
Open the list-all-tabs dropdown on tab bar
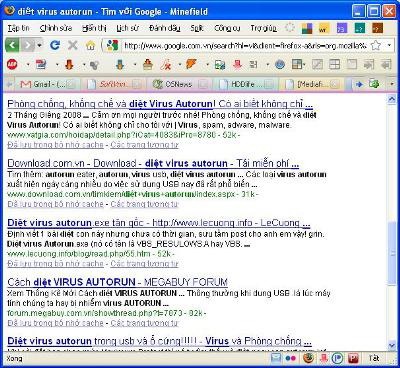click(392, 84)
